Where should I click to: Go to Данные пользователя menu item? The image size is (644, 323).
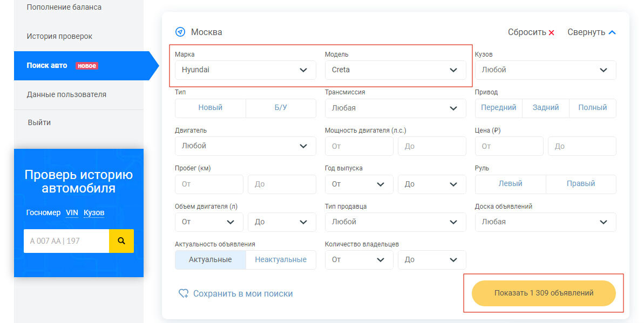tap(66, 94)
